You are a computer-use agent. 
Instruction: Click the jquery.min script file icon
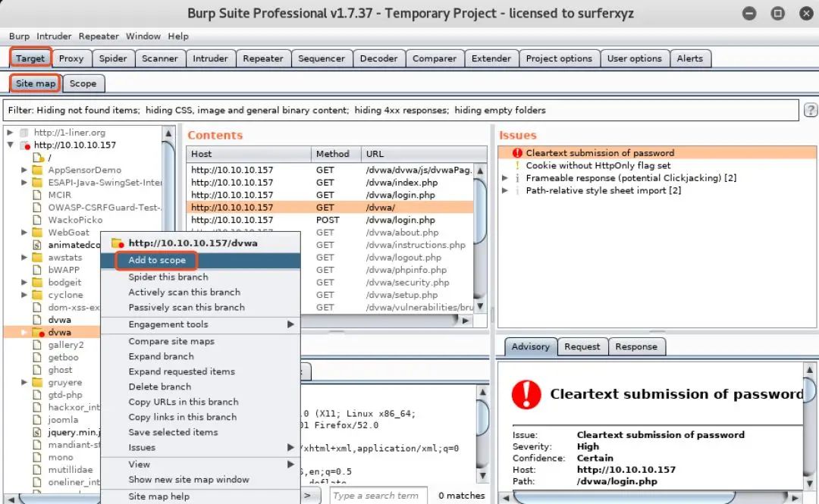coord(37,433)
